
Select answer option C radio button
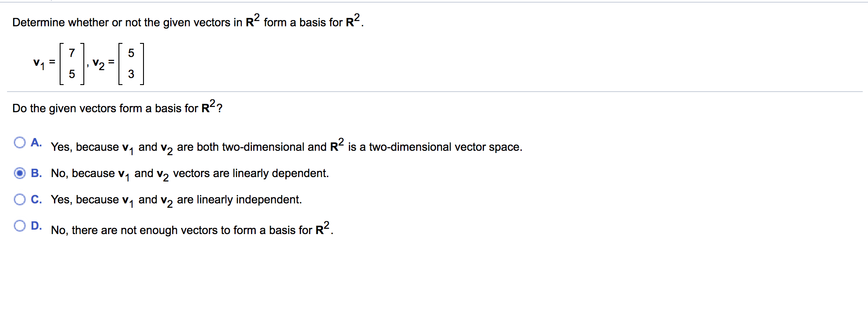tap(19, 199)
